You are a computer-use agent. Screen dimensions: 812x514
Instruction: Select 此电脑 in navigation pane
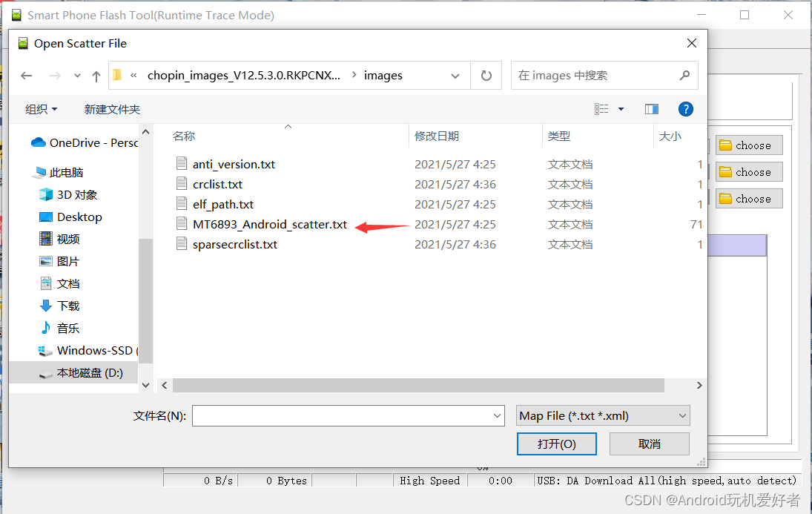(58, 173)
